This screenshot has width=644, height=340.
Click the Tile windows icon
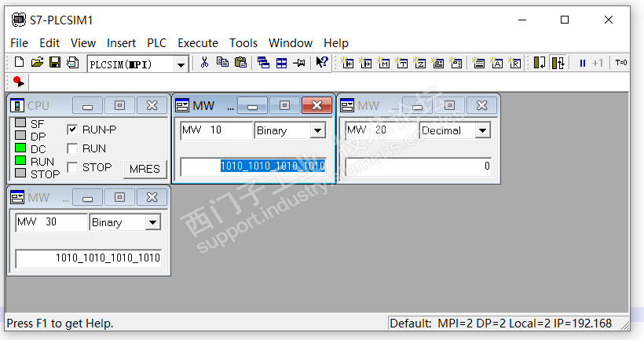tap(281, 63)
